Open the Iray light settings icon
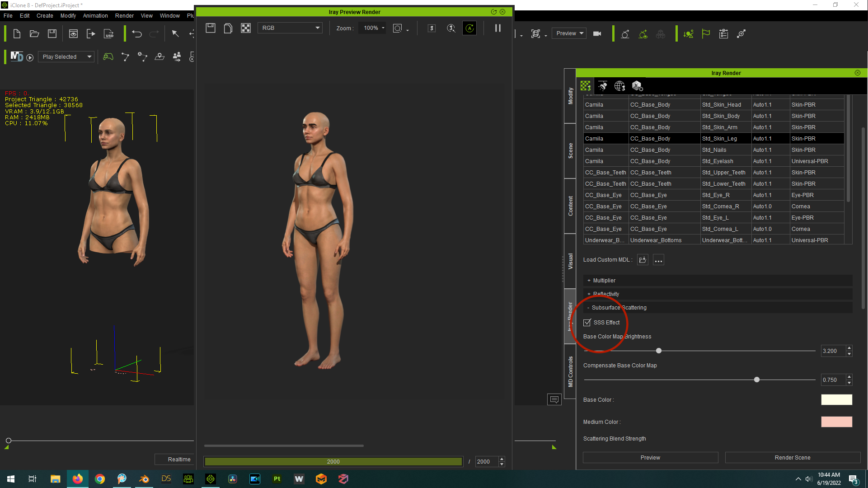This screenshot has width=868, height=488. coord(603,85)
